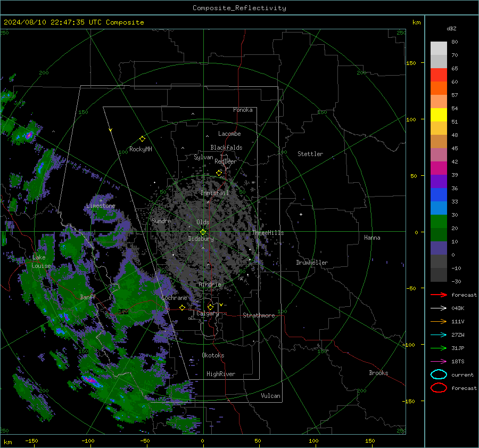This screenshot has height=448, width=479.
Task: Click the Ponoka town label
Action: (243, 110)
